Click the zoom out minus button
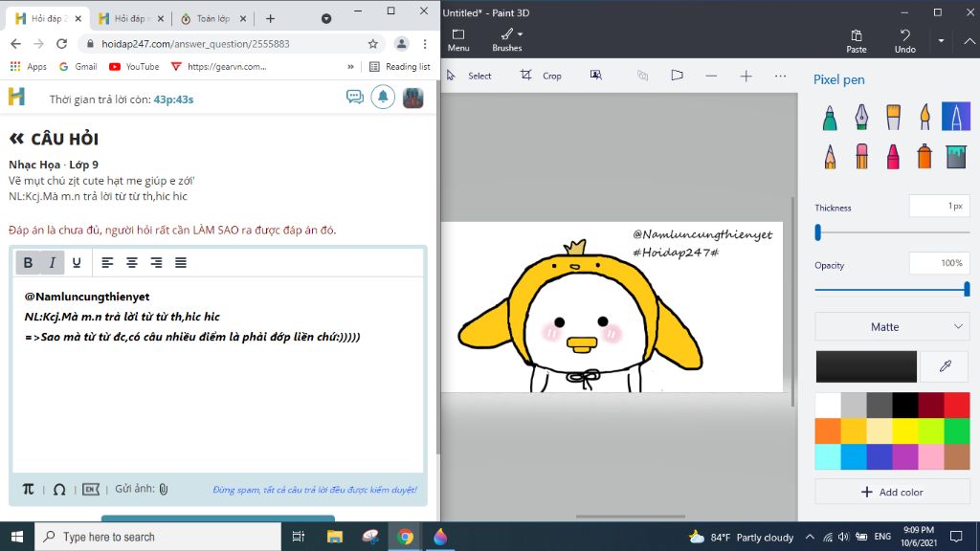This screenshot has width=980, height=551. (x=711, y=76)
